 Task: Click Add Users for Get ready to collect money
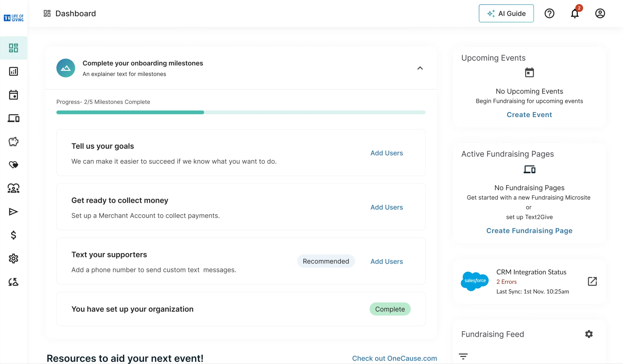(387, 207)
